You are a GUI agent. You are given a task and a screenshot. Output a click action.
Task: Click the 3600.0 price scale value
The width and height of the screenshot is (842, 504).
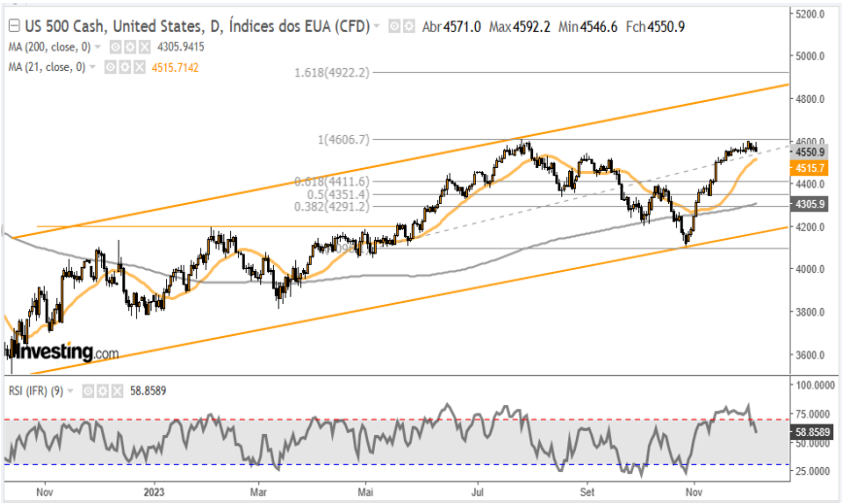click(810, 354)
